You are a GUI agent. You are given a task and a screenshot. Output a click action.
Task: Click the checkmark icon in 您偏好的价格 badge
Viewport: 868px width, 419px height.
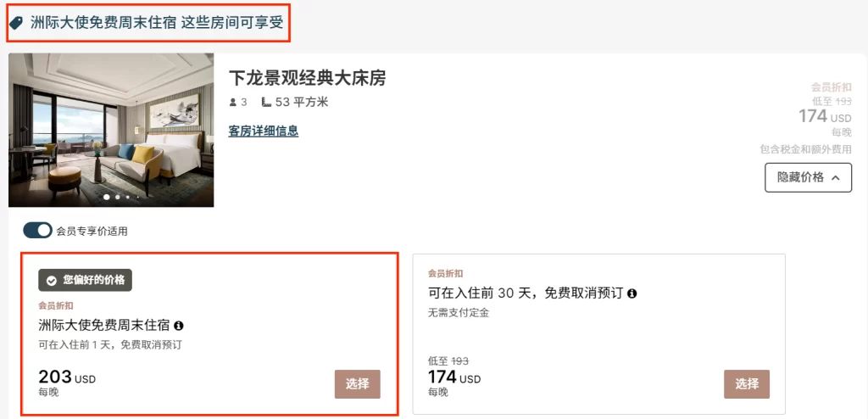pos(52,281)
